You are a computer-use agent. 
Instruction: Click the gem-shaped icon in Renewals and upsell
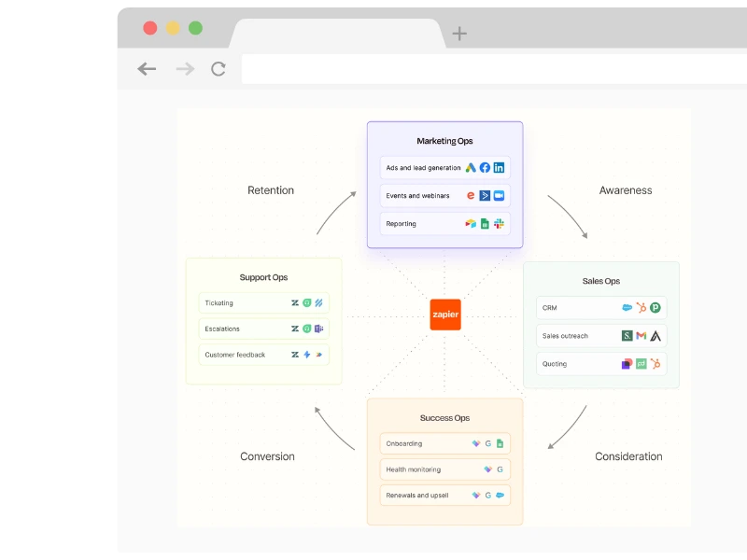(x=476, y=496)
